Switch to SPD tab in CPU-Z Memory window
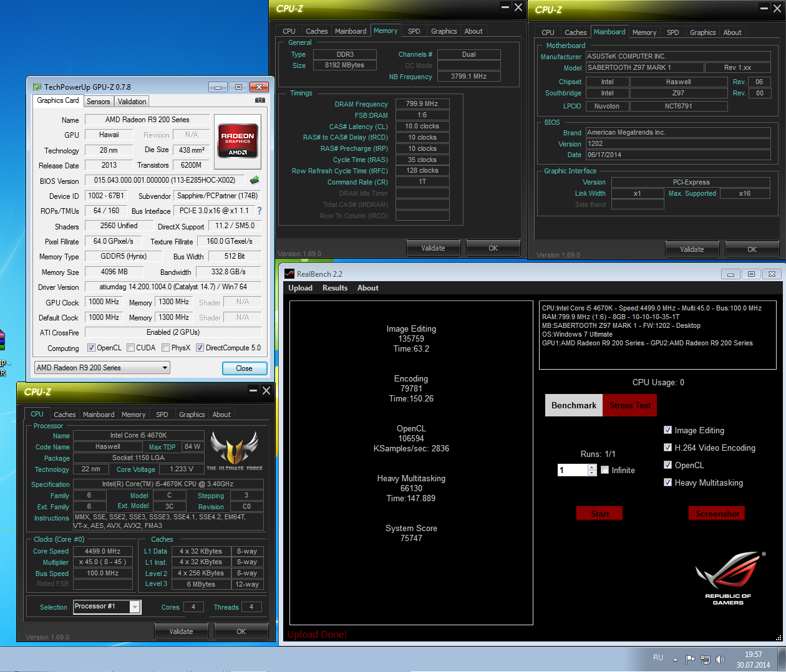Image resolution: width=786 pixels, height=672 pixels. click(x=414, y=31)
